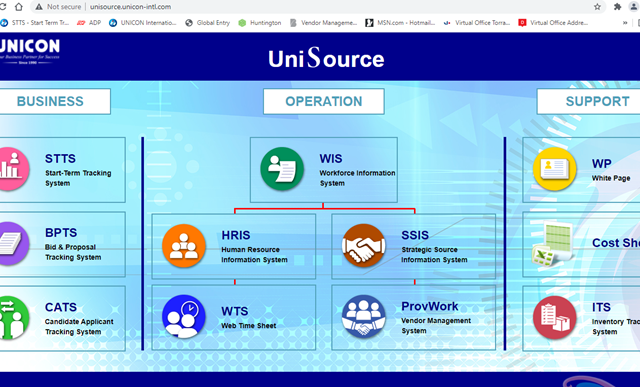The height and width of the screenshot is (387, 640).
Task: Open the green CATS applicant icon
Action: click(x=12, y=318)
